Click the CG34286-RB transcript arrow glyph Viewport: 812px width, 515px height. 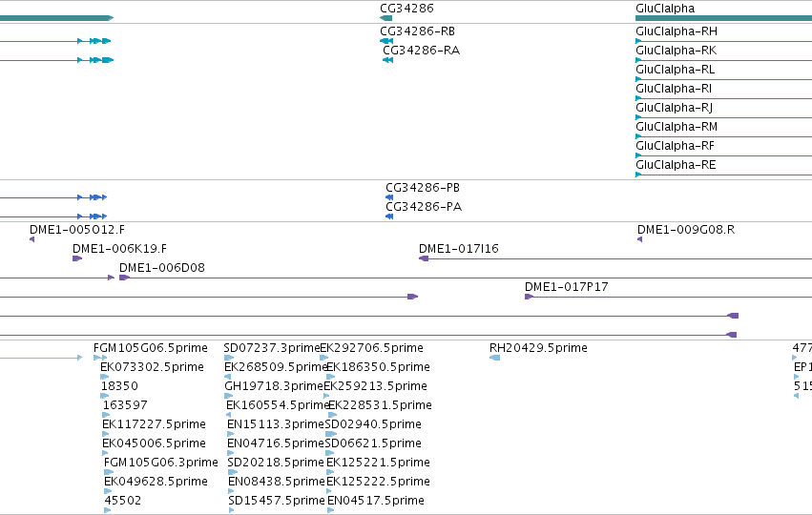coord(386,41)
